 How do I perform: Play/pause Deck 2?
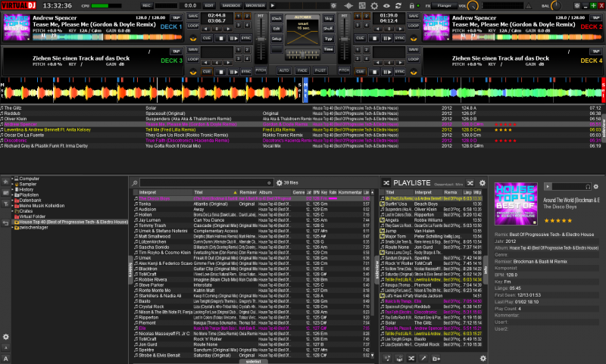point(386,38)
